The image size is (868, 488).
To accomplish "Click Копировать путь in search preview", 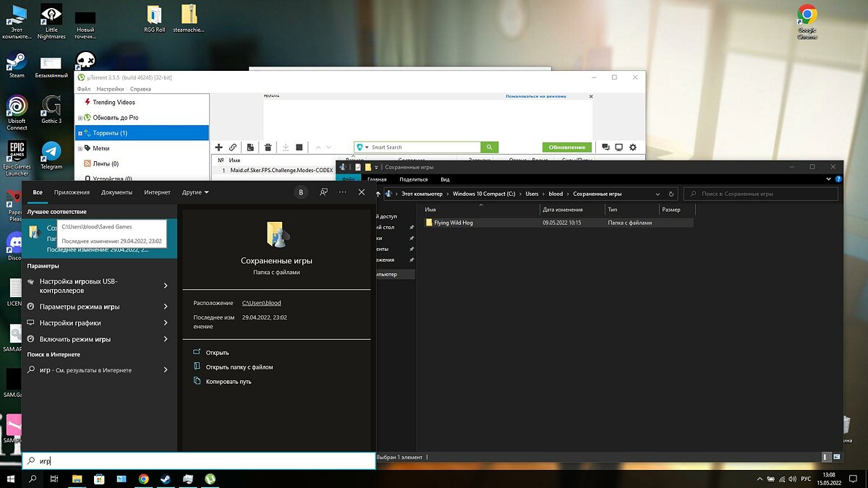I will (x=228, y=382).
